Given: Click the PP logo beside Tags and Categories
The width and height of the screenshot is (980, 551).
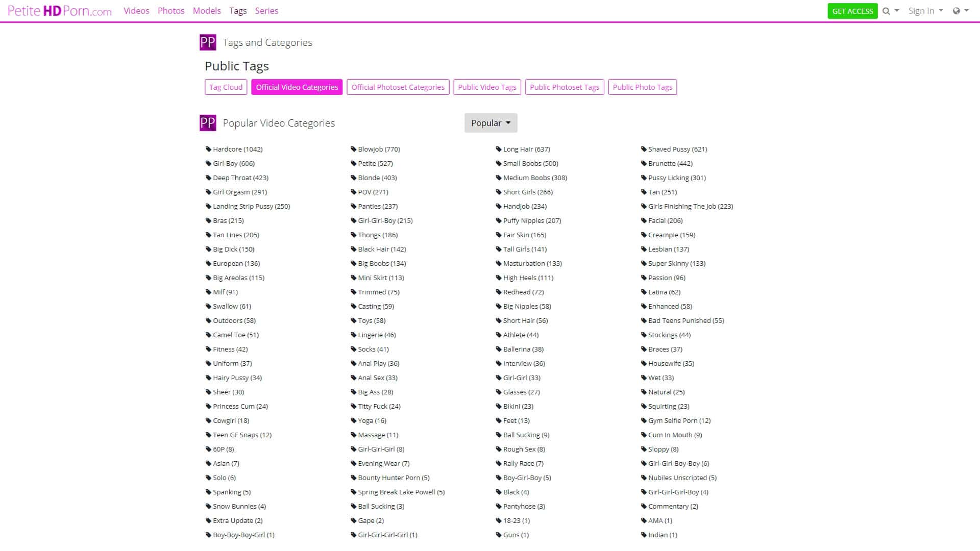Looking at the screenshot, I should (208, 42).
